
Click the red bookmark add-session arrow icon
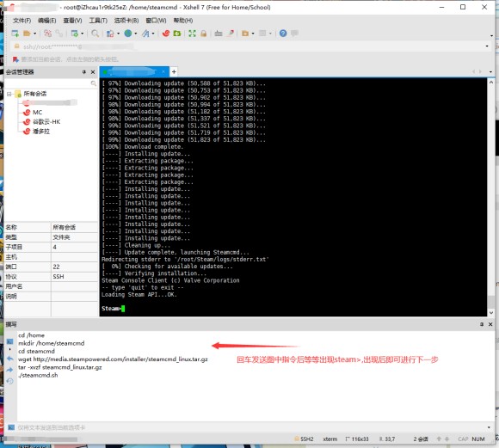[x=15, y=59]
